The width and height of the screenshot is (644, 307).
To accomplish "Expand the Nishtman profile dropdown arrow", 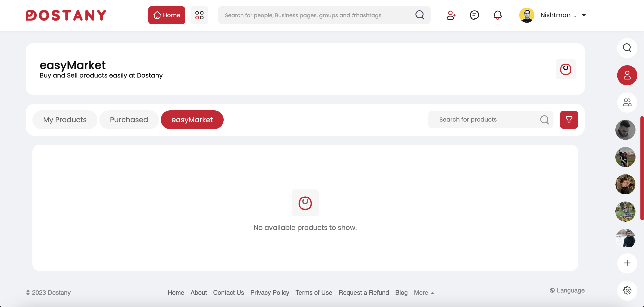I will [584, 15].
